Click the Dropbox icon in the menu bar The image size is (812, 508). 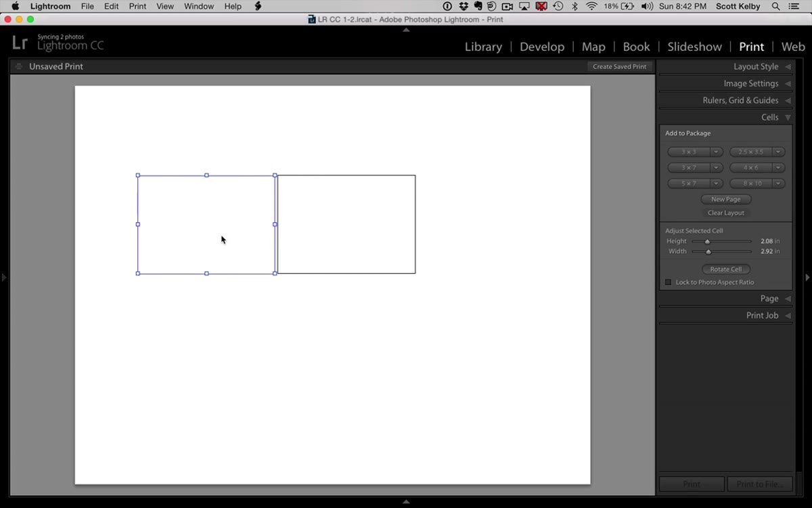click(462, 6)
